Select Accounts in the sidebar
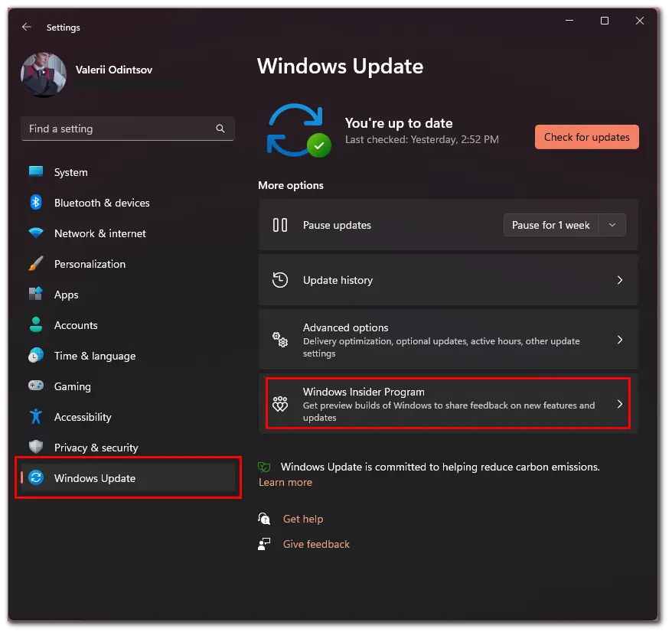 (x=128, y=325)
